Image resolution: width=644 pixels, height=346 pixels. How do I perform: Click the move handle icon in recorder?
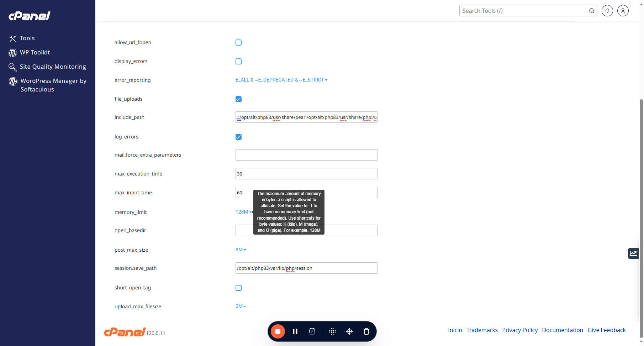(x=349, y=331)
